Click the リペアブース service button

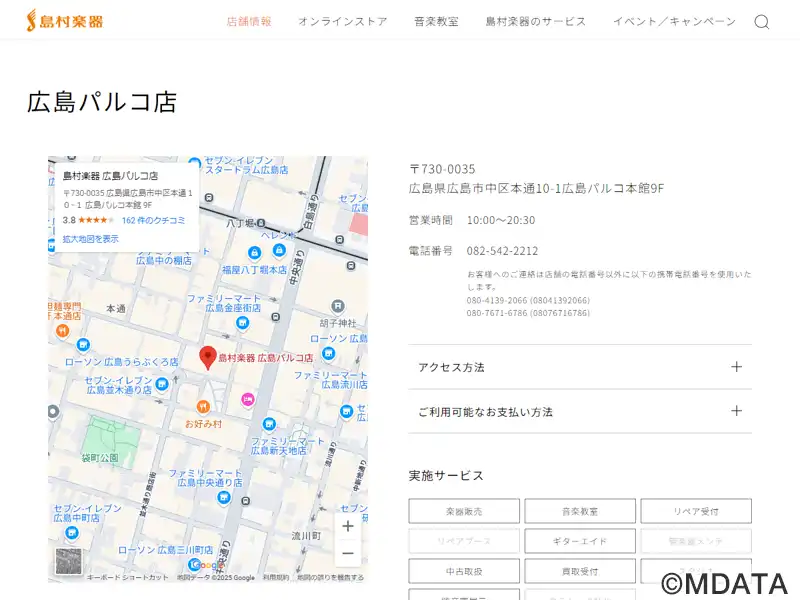click(x=464, y=541)
